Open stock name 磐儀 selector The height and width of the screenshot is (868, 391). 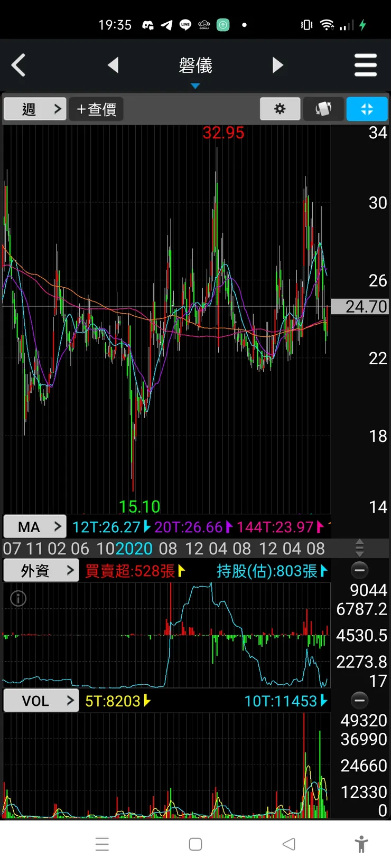pyautogui.click(x=196, y=65)
